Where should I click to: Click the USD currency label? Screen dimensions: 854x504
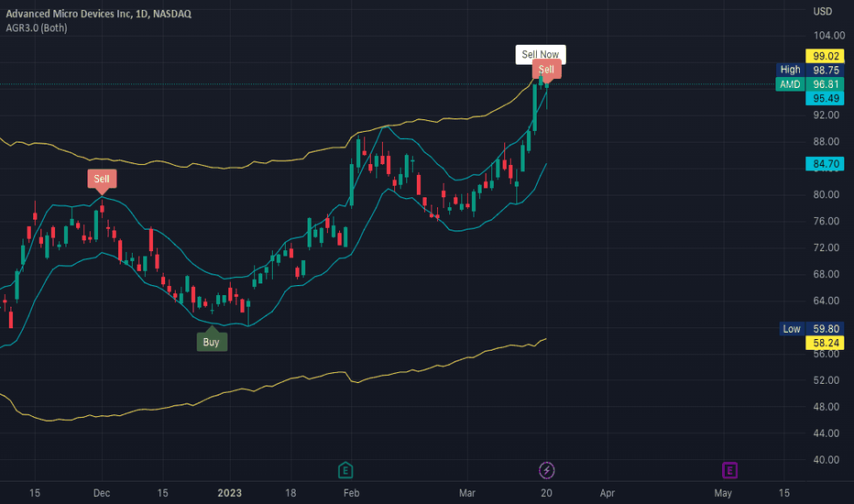click(823, 11)
